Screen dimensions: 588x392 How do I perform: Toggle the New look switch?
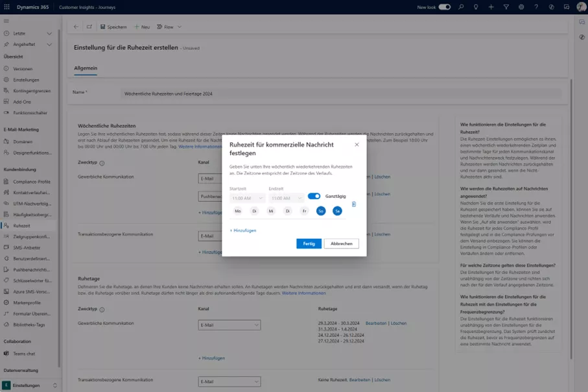(444, 7)
